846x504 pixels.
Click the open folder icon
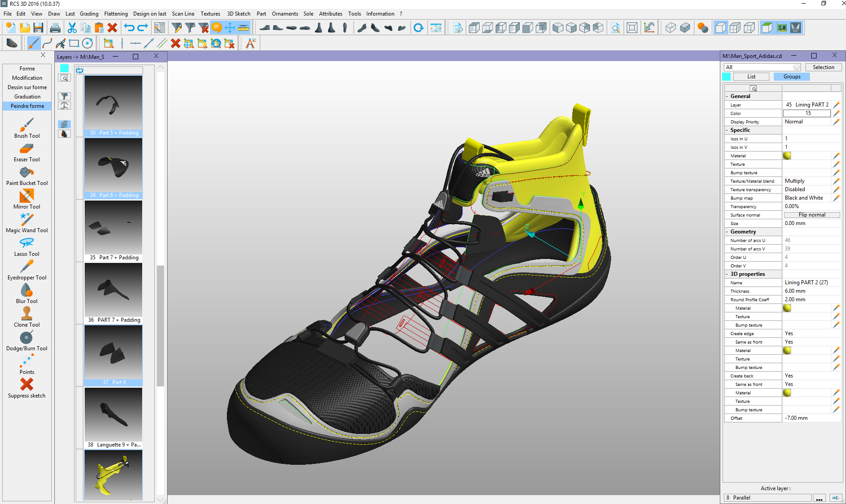pyautogui.click(x=25, y=28)
